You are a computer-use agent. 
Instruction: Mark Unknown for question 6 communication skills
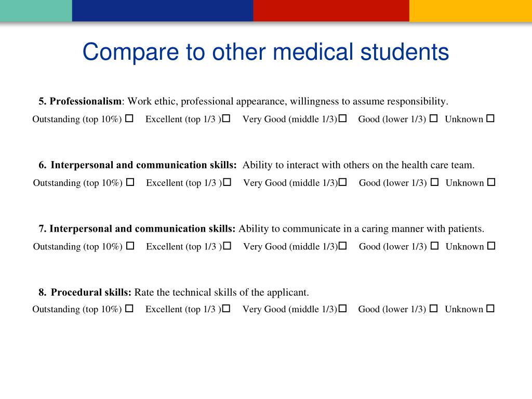click(491, 182)
